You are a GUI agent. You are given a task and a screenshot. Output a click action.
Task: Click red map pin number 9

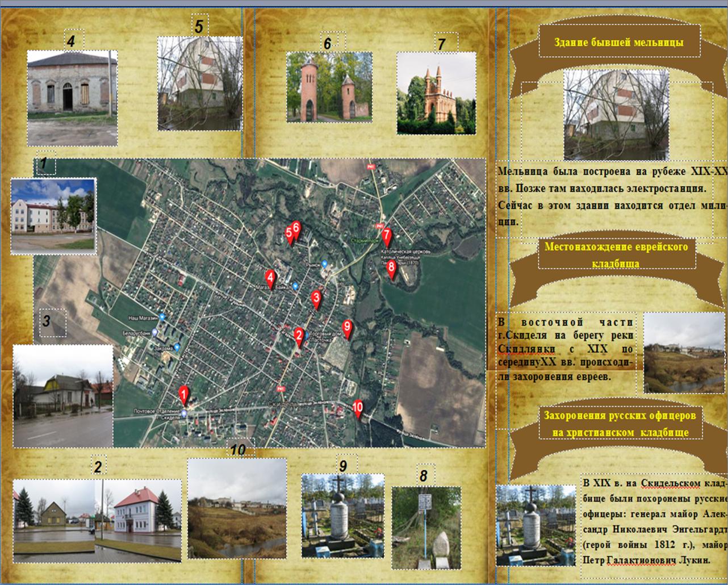(x=347, y=329)
